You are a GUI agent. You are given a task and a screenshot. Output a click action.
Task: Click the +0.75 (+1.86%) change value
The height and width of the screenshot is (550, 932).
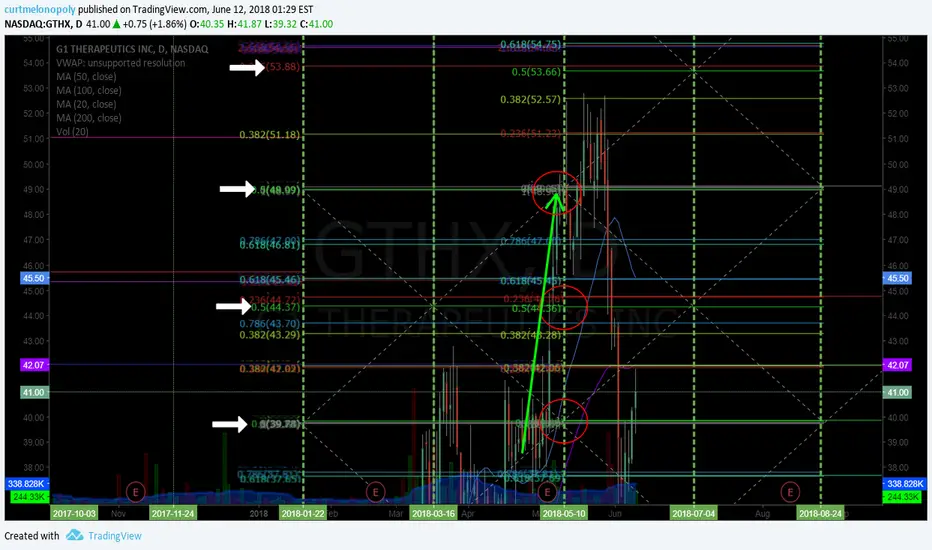(x=155, y=24)
